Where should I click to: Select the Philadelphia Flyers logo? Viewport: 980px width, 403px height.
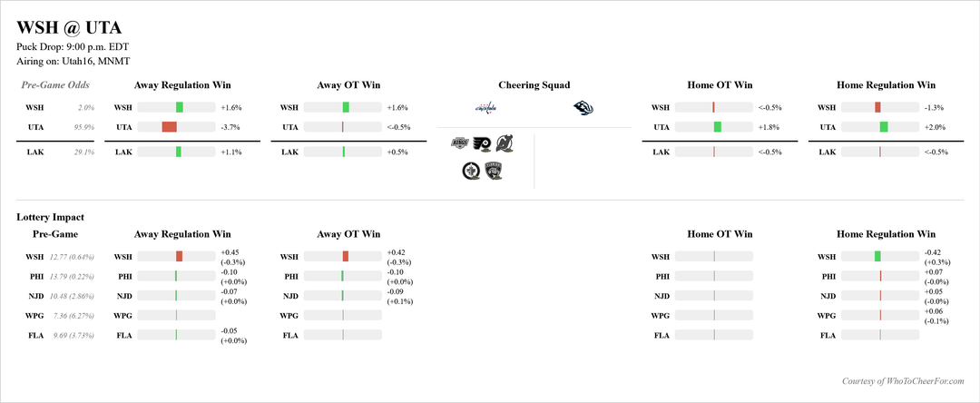[x=482, y=143]
